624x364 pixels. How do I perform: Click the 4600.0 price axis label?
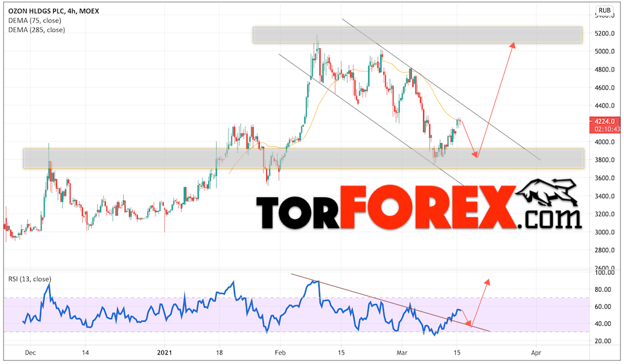604,87
